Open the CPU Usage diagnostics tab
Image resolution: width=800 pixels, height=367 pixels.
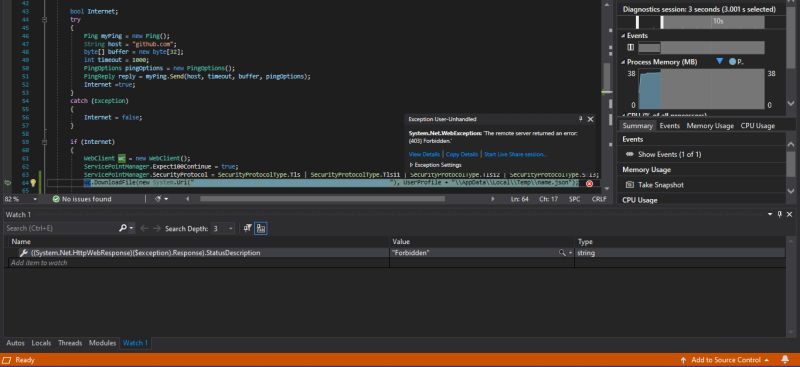click(x=758, y=126)
